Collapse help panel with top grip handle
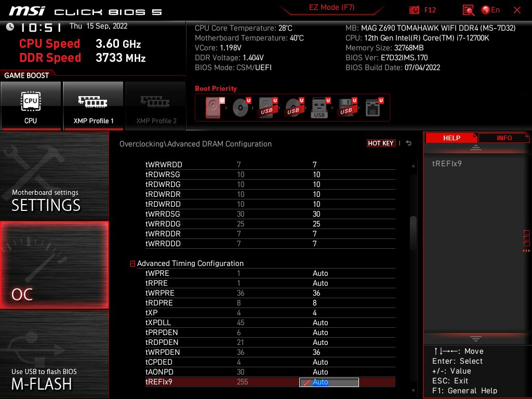The image size is (532, 399). (x=476, y=148)
